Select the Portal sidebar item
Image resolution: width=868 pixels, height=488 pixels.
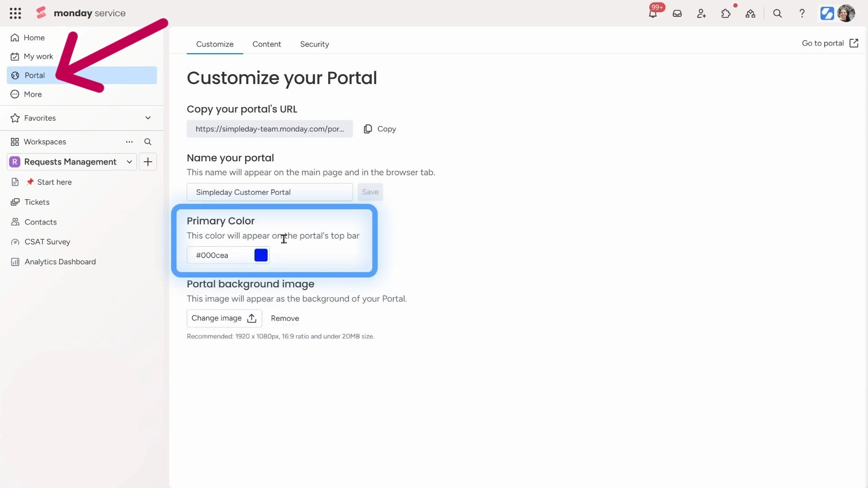[82, 75]
